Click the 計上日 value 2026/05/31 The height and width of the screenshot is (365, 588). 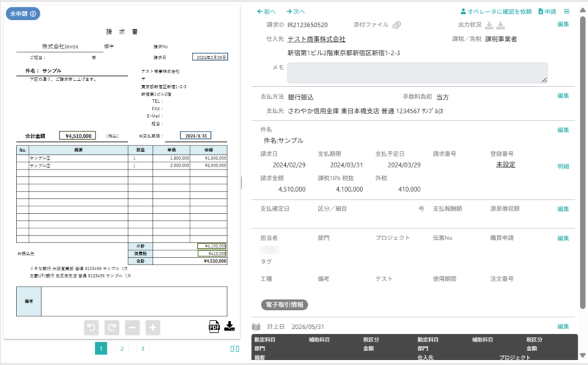308,327
